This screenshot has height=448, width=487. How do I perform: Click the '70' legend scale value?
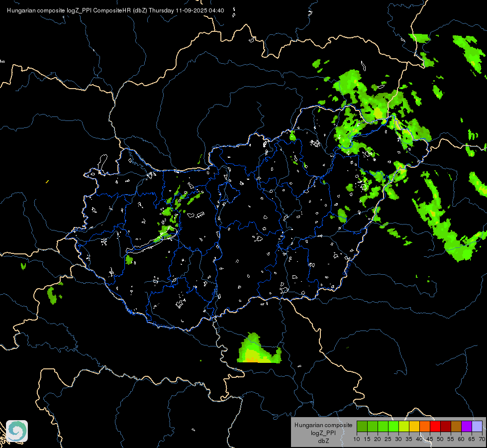[482, 440]
